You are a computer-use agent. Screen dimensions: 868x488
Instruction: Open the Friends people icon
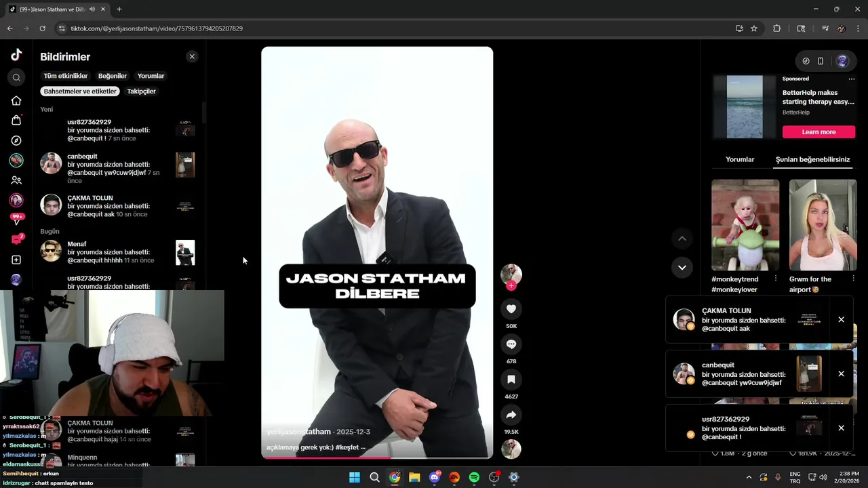coord(16,180)
